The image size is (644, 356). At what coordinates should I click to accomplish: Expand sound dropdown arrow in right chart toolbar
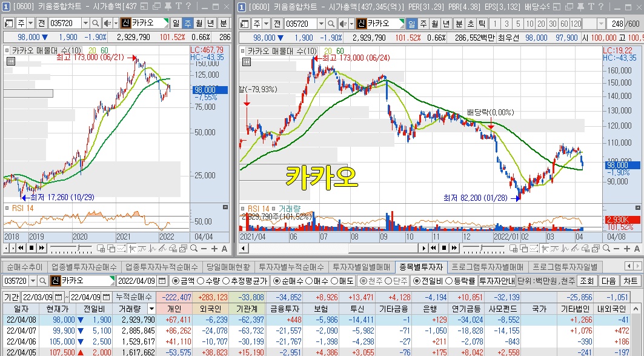click(351, 24)
